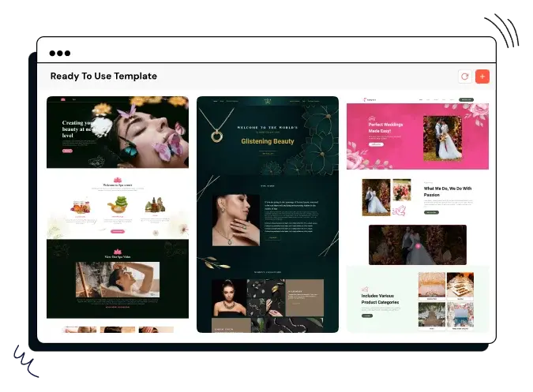Open the Perfect Weddings template thumbnail
Screen dimensions: 533x392
(x=418, y=215)
